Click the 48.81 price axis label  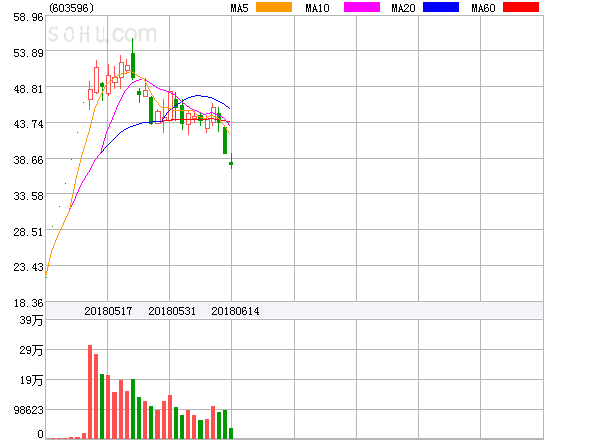coord(28,89)
